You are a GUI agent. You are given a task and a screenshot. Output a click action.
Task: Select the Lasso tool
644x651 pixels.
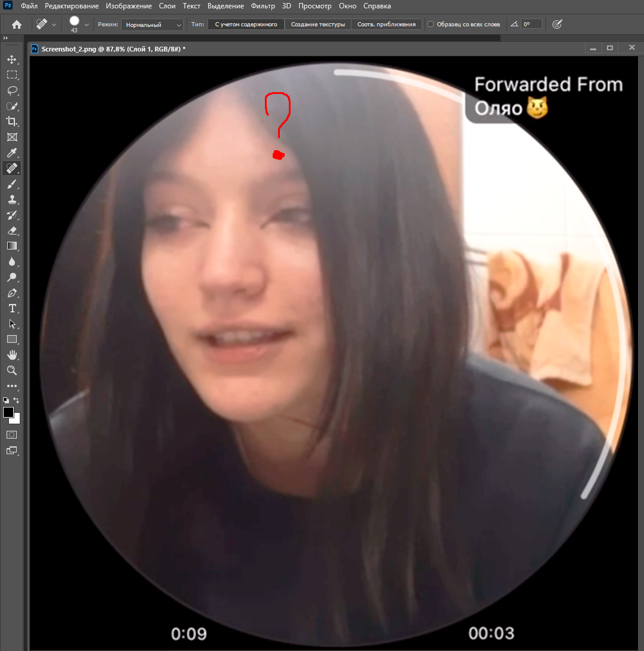click(11, 90)
